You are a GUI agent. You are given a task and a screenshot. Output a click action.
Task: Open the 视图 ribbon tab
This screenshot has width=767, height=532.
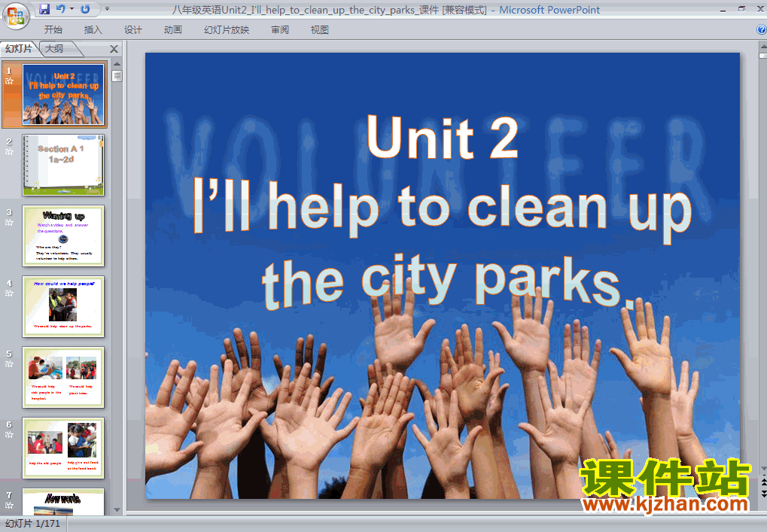click(x=319, y=30)
